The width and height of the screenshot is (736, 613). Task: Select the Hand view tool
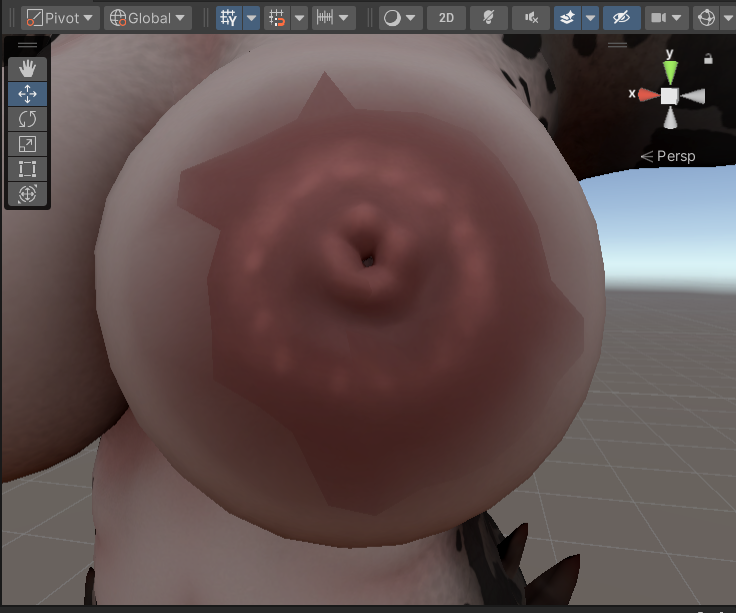point(27,69)
